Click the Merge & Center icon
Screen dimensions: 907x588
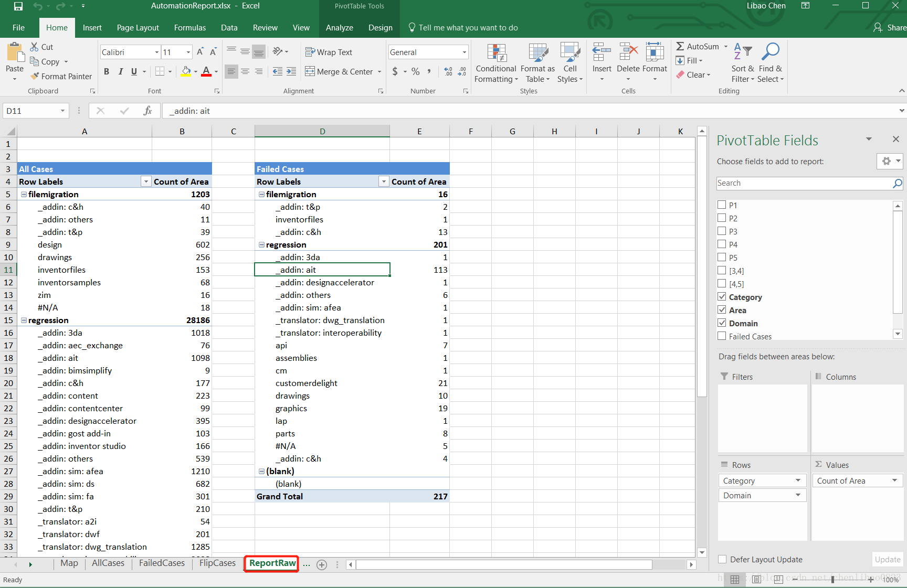point(311,72)
